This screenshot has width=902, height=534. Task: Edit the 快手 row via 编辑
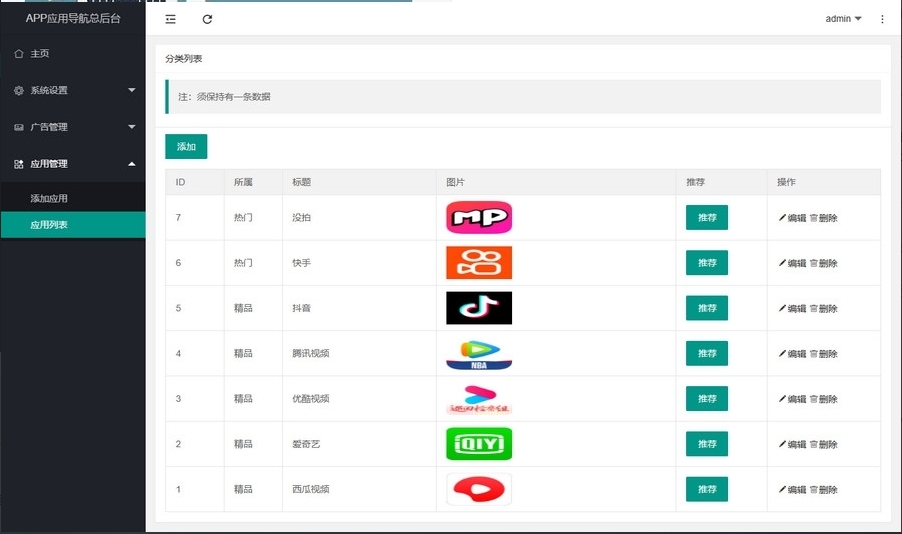pos(792,264)
